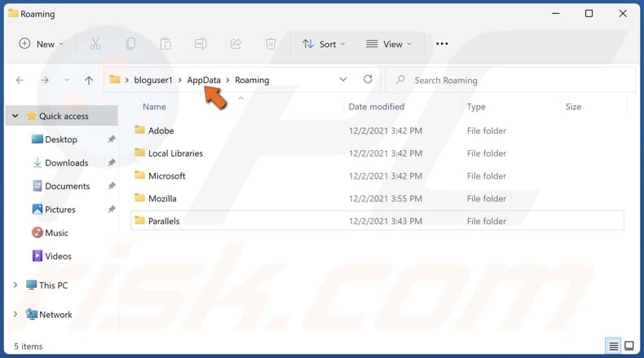
Task: Sort by the Type column header
Action: (x=476, y=107)
